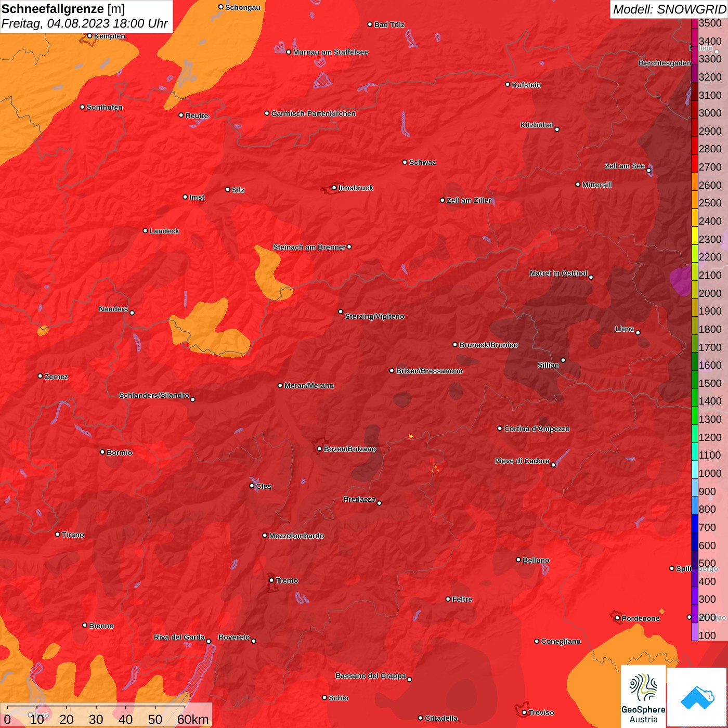This screenshot has height=728, width=728.
Task: Click the Riva del Garda label
Action: 179,637
